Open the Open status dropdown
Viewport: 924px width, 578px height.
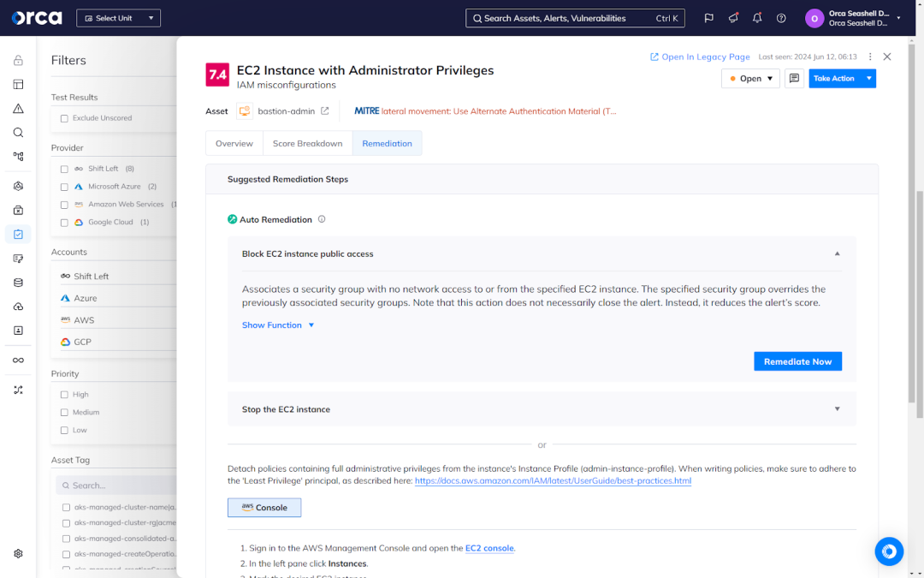click(x=750, y=79)
